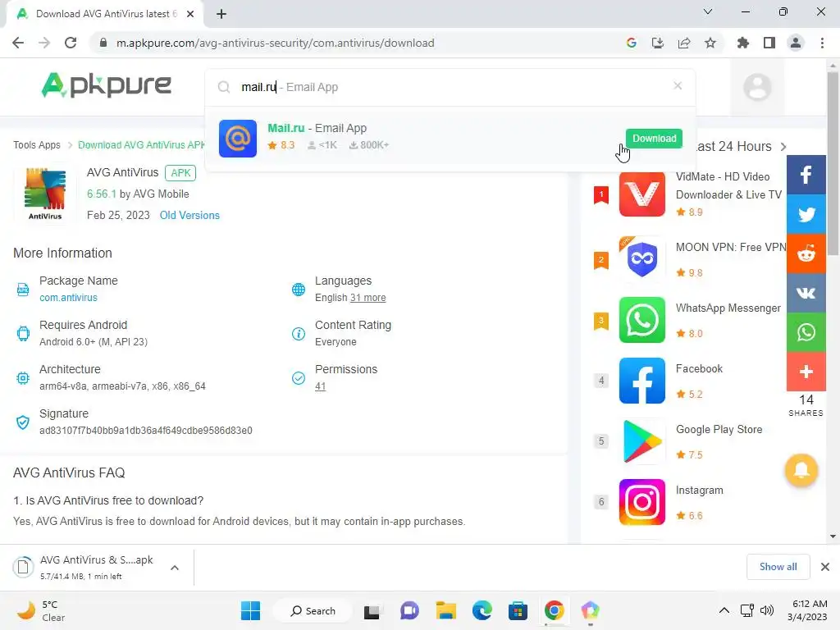Open the Instagram app icon
Screen dimensions: 840x630
[641, 502]
